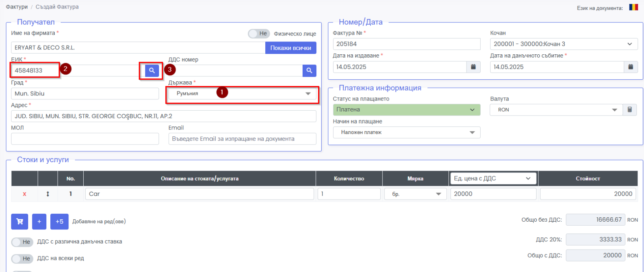
Task: Click the shopping cart add-product button
Action: (20, 221)
